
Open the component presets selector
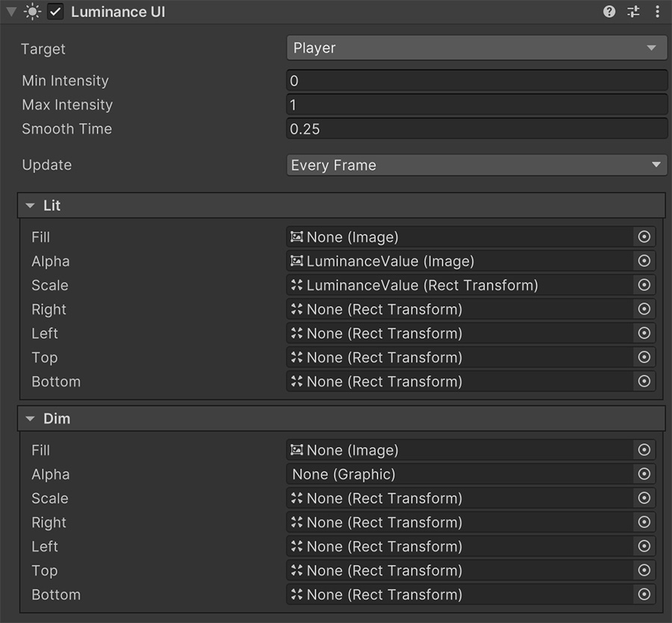[x=633, y=11]
